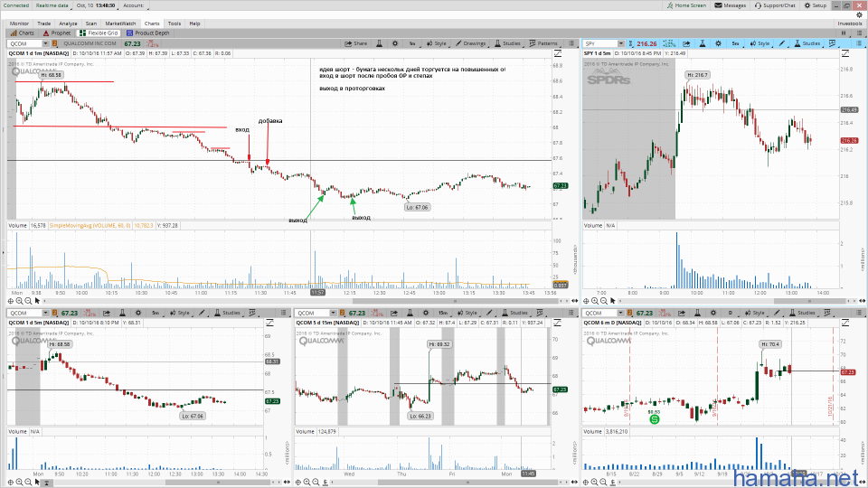868x488 pixels.
Task: Open the 5m timeframe dropdown on SPY chart
Action: point(735,43)
